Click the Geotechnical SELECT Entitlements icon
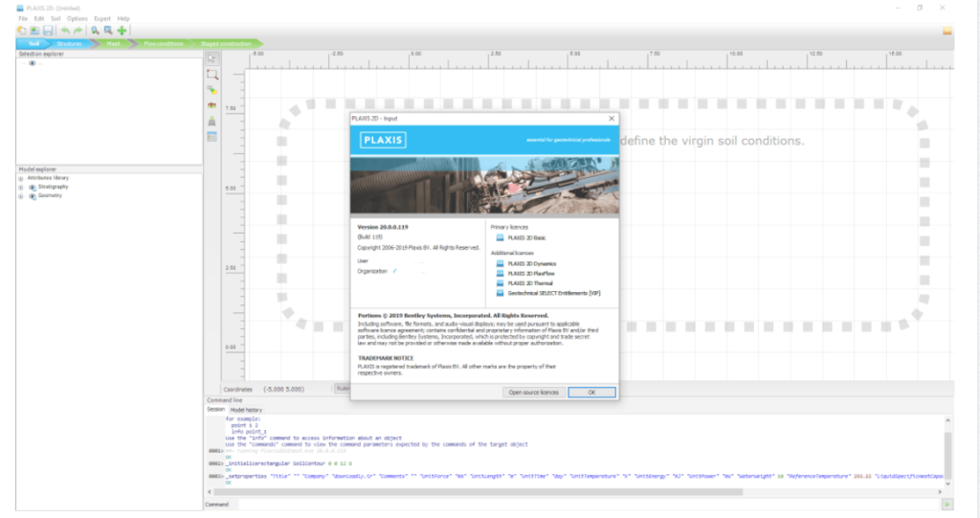 [x=500, y=293]
